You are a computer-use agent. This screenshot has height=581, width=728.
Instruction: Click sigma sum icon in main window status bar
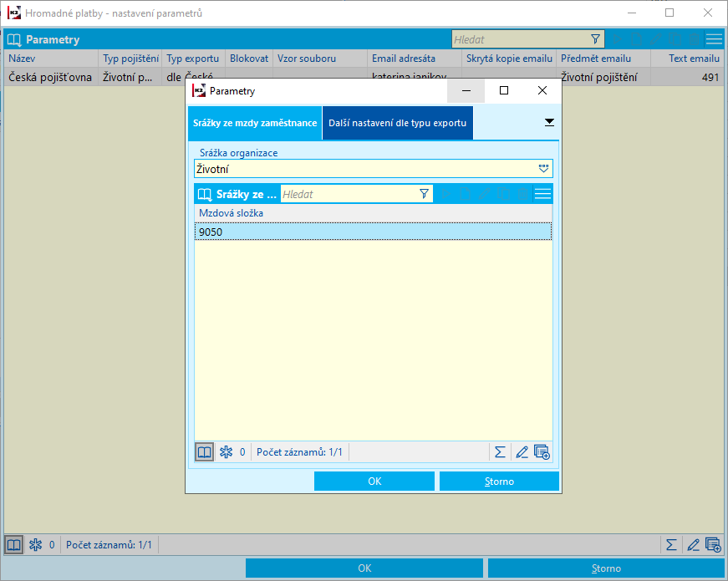671,545
